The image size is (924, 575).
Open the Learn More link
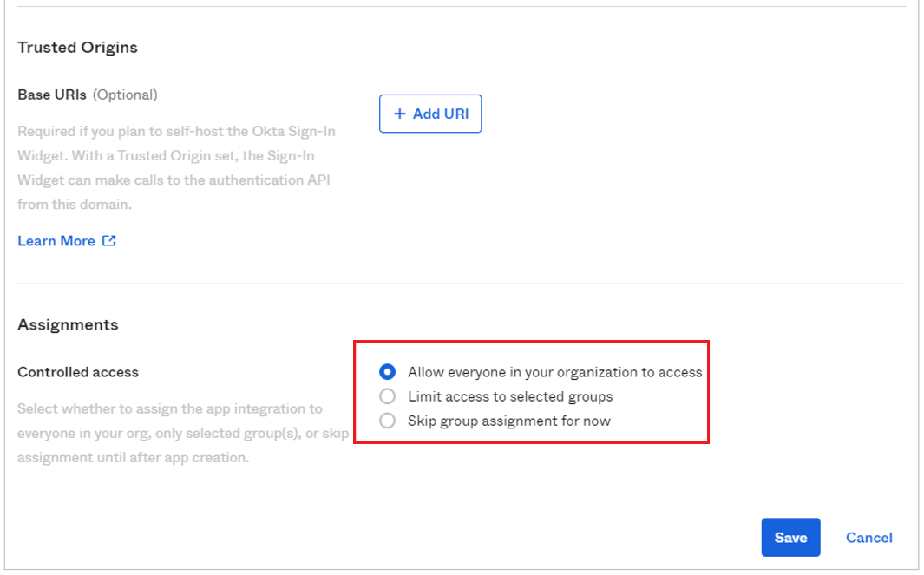coord(56,241)
